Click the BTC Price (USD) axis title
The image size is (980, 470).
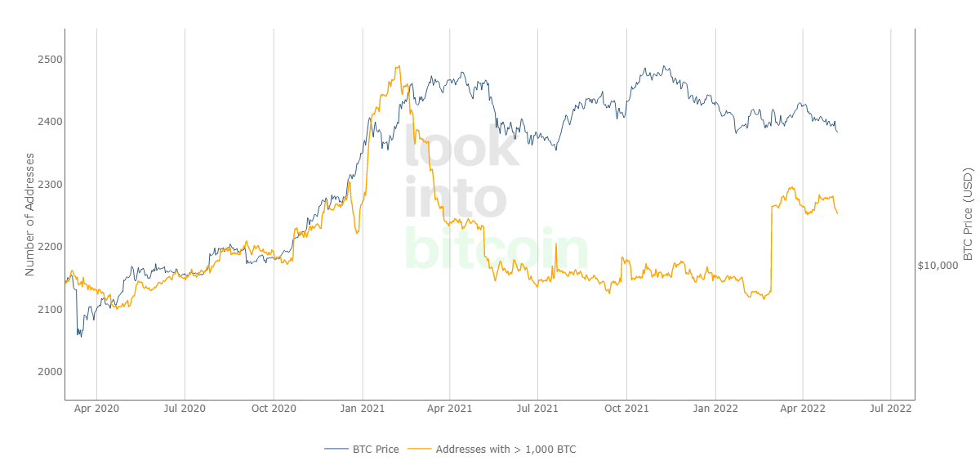[x=968, y=214]
